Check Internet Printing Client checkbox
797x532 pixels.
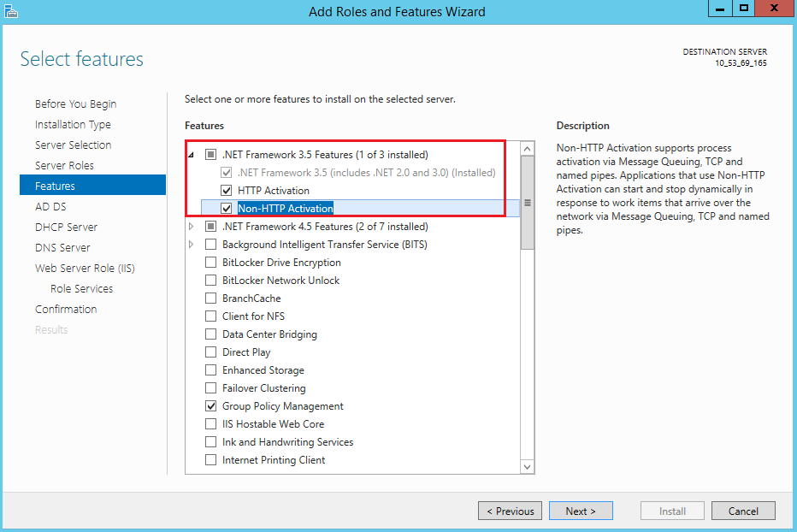click(x=210, y=460)
